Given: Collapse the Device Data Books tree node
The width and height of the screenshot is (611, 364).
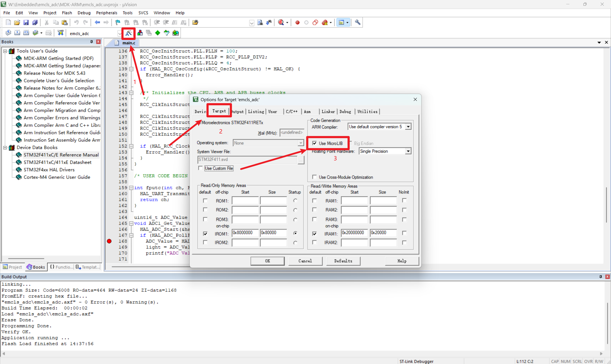Looking at the screenshot, I should [x=5, y=148].
